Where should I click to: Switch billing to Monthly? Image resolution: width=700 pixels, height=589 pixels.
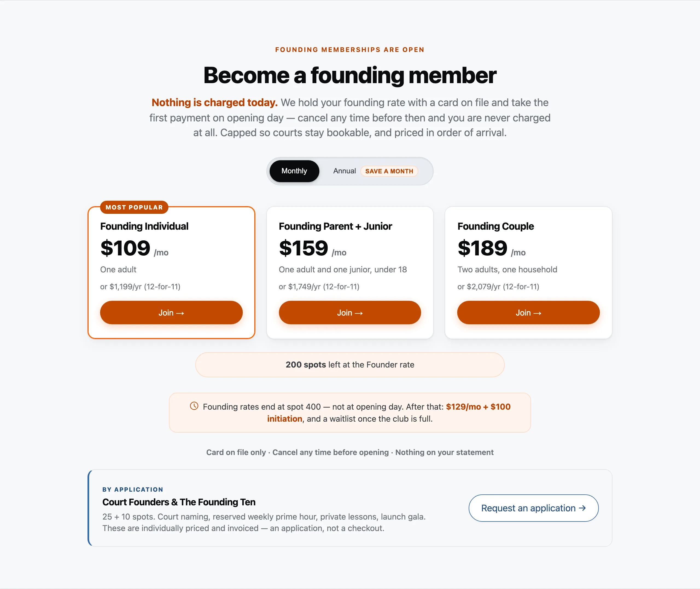coord(294,171)
